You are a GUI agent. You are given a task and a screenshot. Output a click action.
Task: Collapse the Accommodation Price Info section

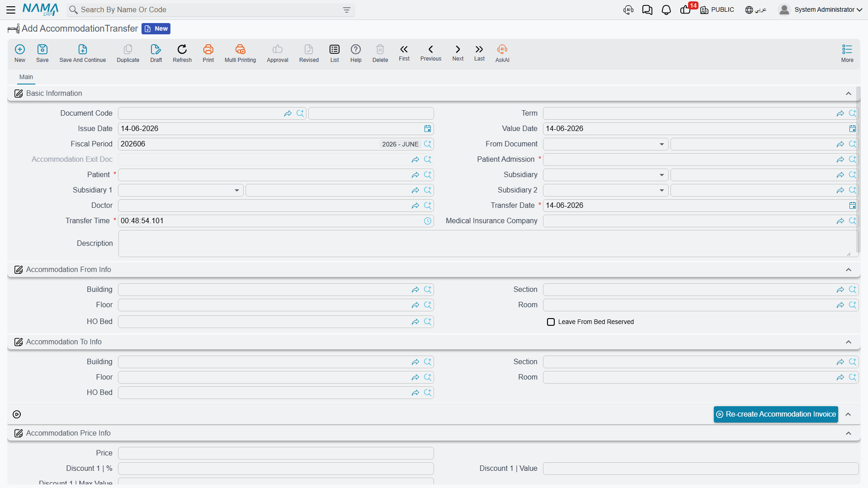coord(849,433)
